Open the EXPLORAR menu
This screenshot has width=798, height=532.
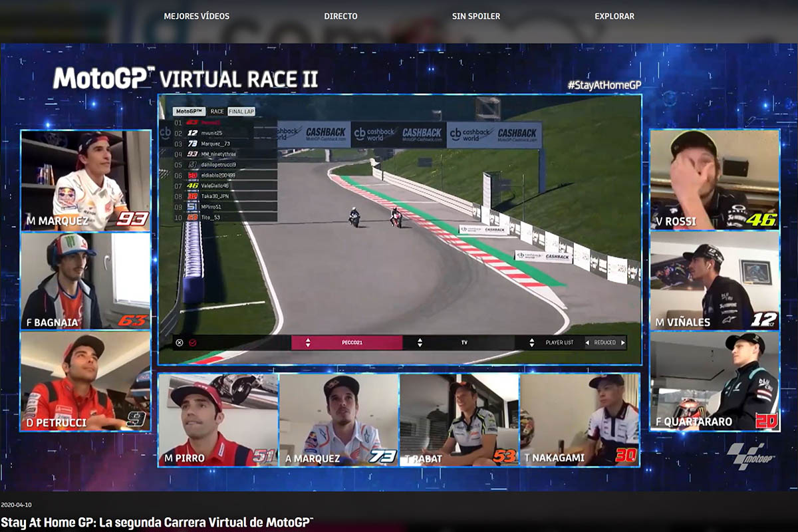[614, 16]
